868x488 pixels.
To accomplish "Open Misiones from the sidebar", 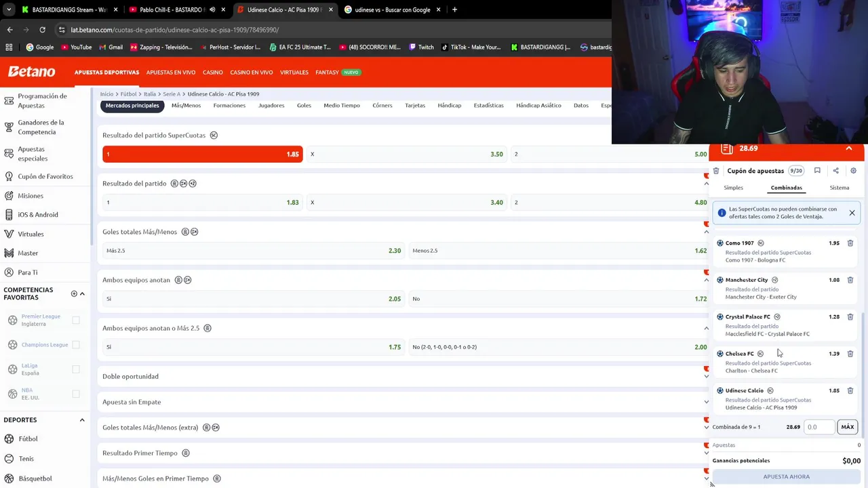I will pyautogui.click(x=31, y=196).
